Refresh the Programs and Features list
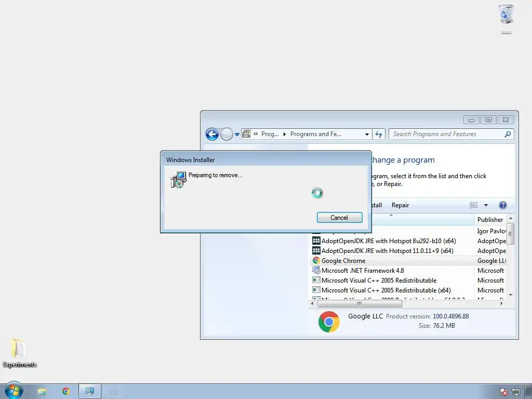 point(379,135)
